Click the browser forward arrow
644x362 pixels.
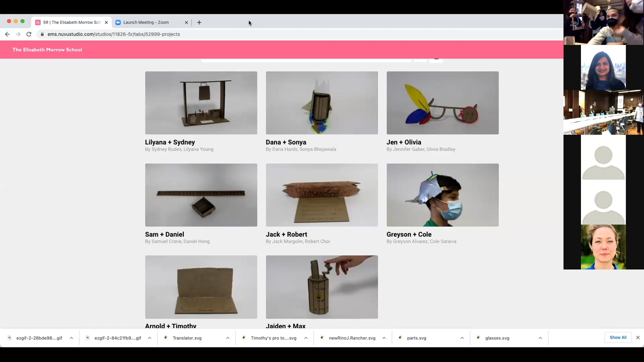[x=18, y=34]
